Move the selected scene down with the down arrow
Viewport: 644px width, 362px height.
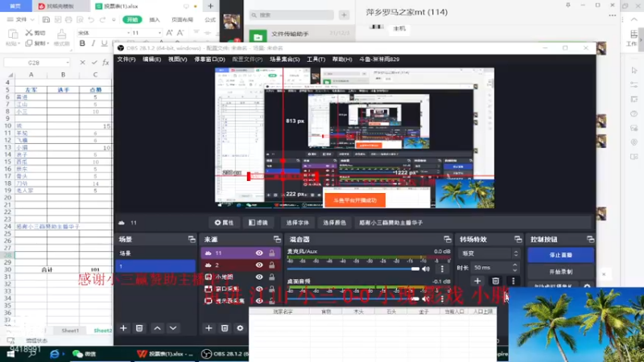[x=173, y=328]
